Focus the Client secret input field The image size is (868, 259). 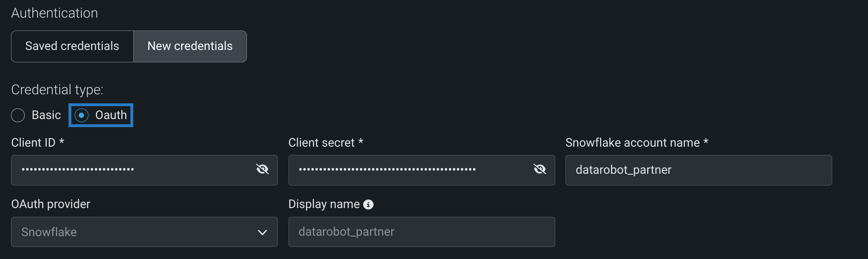(x=409, y=170)
